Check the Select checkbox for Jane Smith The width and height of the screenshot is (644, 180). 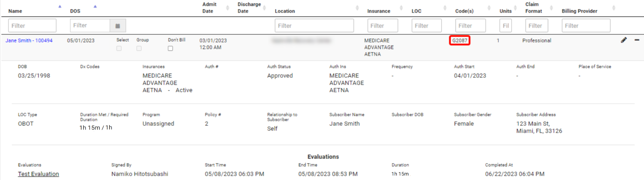(119, 49)
